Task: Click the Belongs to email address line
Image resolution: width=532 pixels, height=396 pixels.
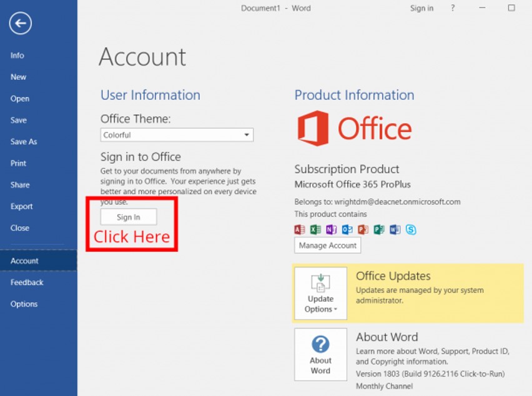Action: pyautogui.click(x=377, y=202)
